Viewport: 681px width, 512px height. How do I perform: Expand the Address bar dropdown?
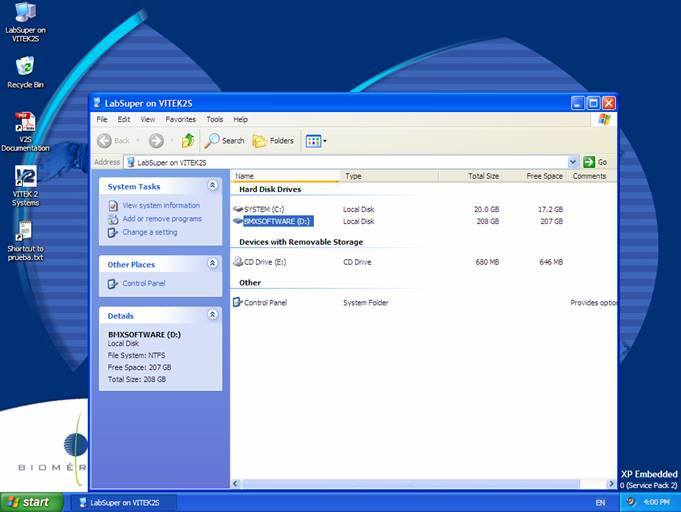(x=573, y=162)
